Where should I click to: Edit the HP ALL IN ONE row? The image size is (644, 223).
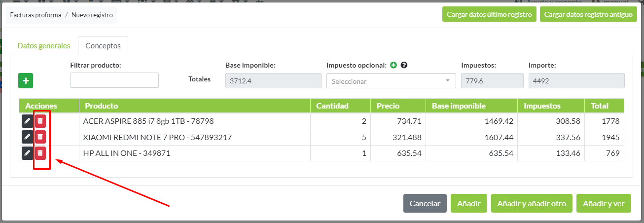[27, 153]
